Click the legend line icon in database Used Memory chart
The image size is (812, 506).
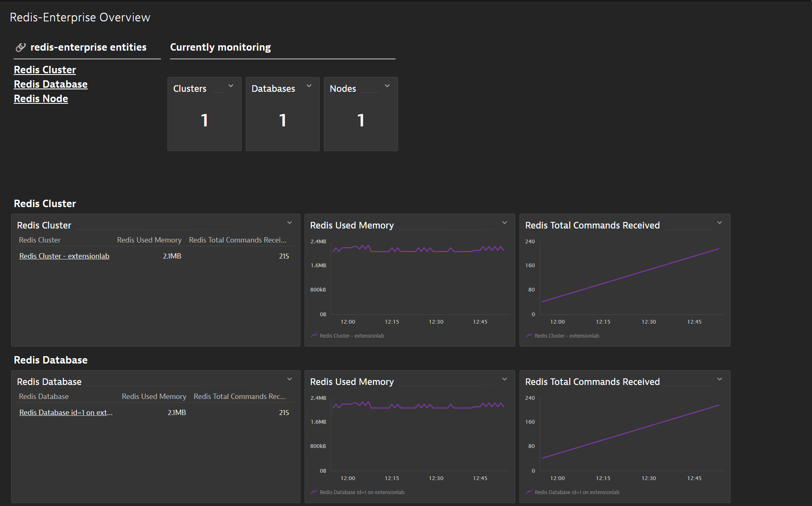point(314,492)
